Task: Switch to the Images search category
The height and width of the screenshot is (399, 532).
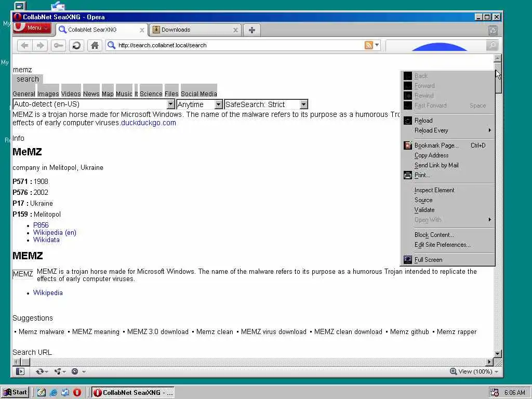Action: point(48,94)
